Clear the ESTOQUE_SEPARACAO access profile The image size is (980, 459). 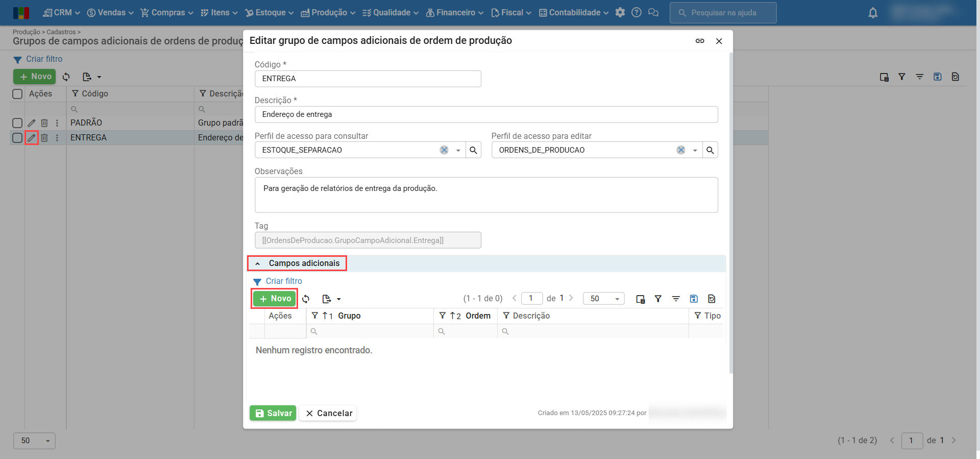[x=444, y=150]
